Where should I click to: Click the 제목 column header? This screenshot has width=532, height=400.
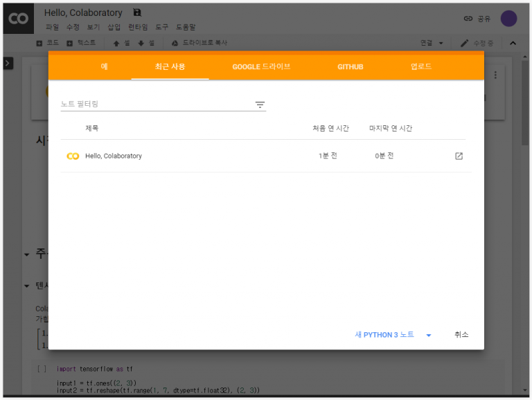(91, 128)
